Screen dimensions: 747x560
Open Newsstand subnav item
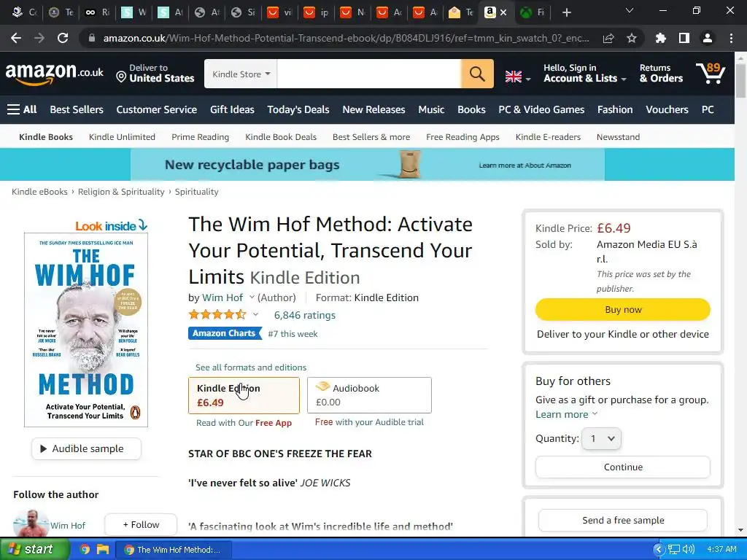coord(618,137)
